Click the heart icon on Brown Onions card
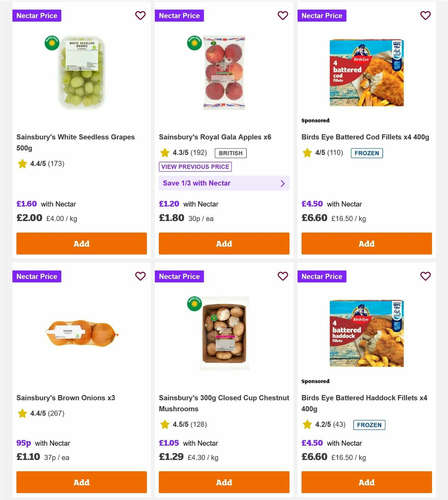The width and height of the screenshot is (448, 500). click(140, 276)
